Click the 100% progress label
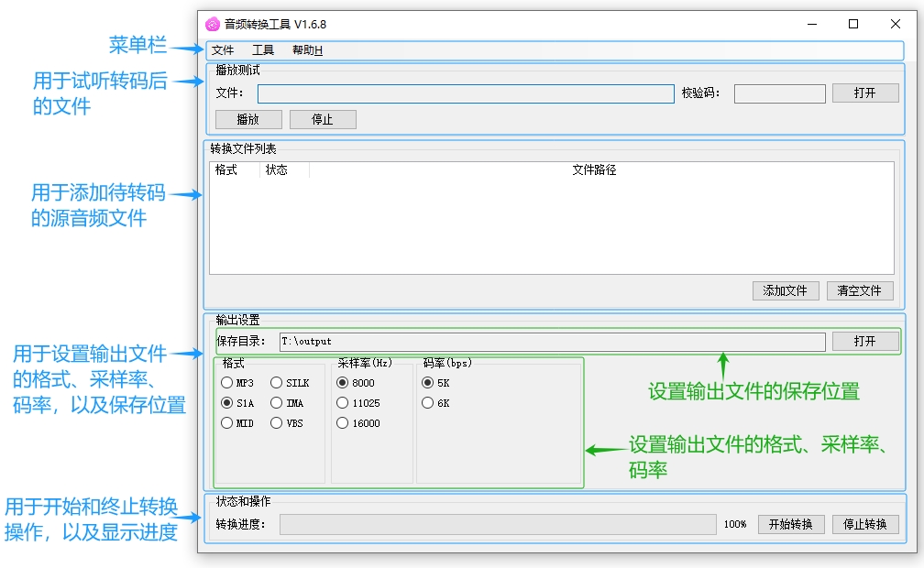Viewport: 924px width, 568px height. click(735, 524)
